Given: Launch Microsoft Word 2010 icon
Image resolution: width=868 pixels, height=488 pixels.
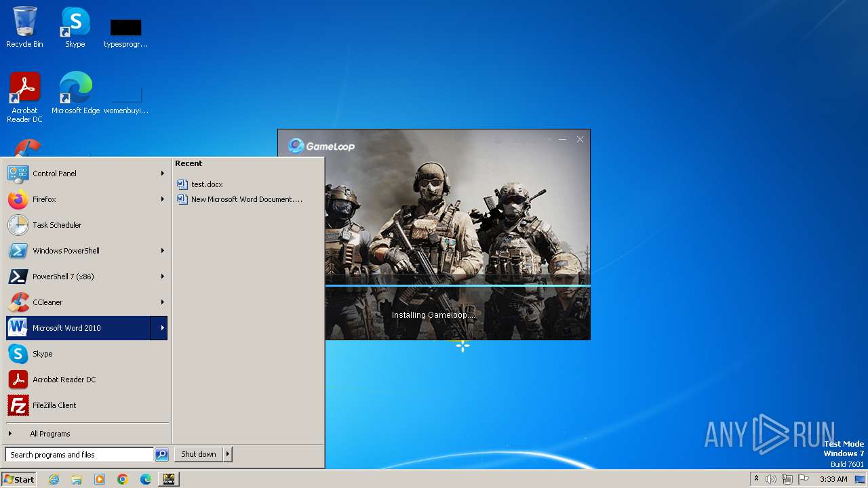Looking at the screenshot, I should click(x=18, y=328).
